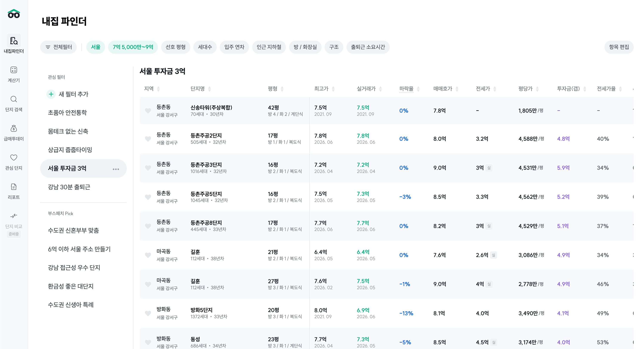This screenshot has height=349, width=644.
Task: Open the 서울 region filter chip
Action: [x=96, y=47]
